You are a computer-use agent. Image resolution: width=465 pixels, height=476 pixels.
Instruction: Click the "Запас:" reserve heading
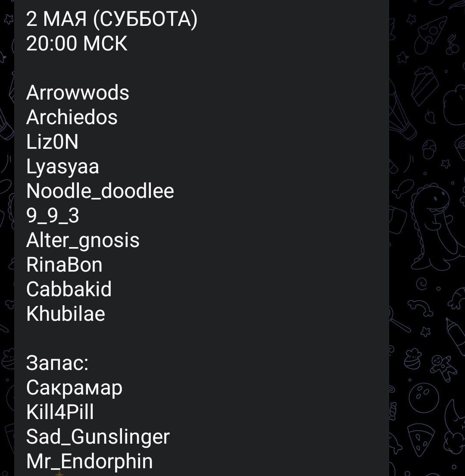click(57, 363)
